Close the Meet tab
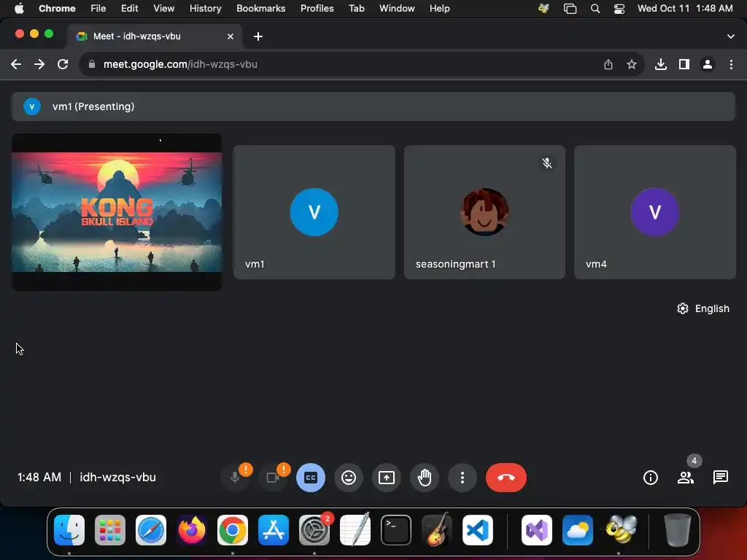 [231, 36]
